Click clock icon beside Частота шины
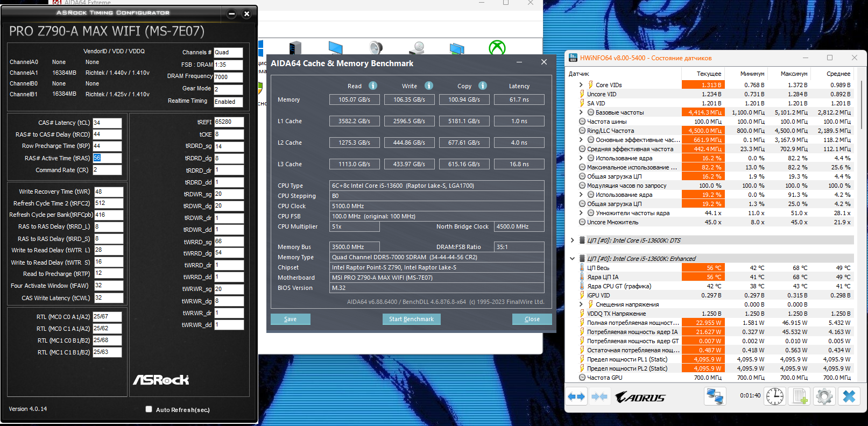The width and height of the screenshot is (868, 426). pyautogui.click(x=582, y=122)
